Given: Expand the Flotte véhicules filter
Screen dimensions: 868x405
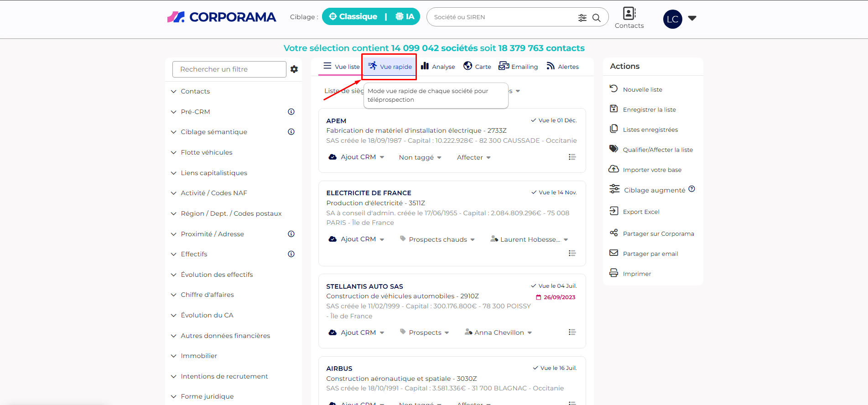Looking at the screenshot, I should pyautogui.click(x=206, y=152).
